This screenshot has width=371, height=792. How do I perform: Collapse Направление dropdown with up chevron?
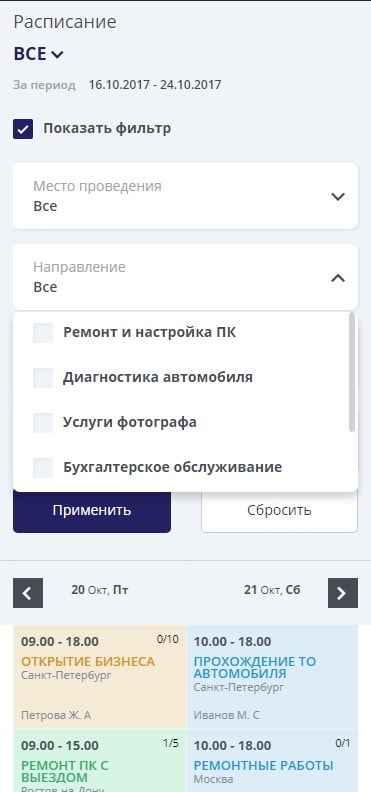point(338,278)
